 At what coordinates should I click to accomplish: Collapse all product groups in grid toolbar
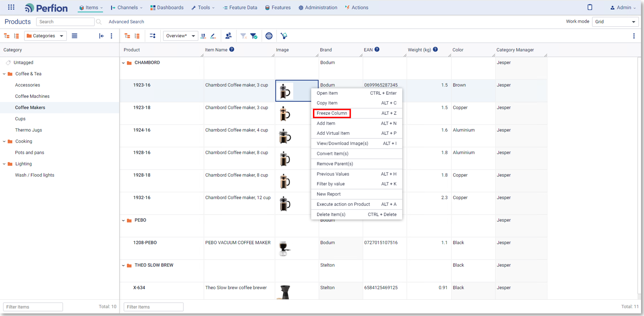pyautogui.click(x=137, y=36)
